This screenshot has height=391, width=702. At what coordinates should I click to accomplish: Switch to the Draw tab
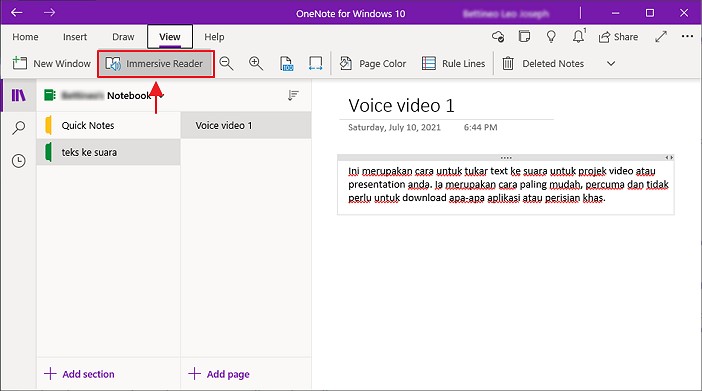pos(123,37)
